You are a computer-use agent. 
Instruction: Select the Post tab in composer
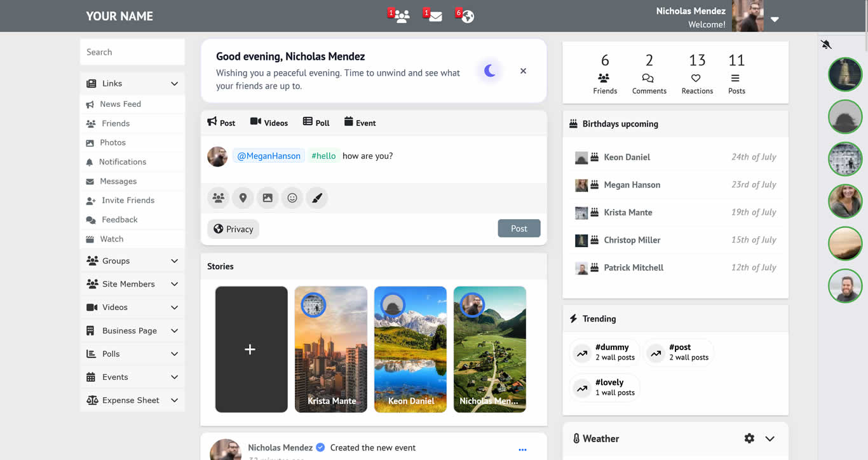coord(221,123)
